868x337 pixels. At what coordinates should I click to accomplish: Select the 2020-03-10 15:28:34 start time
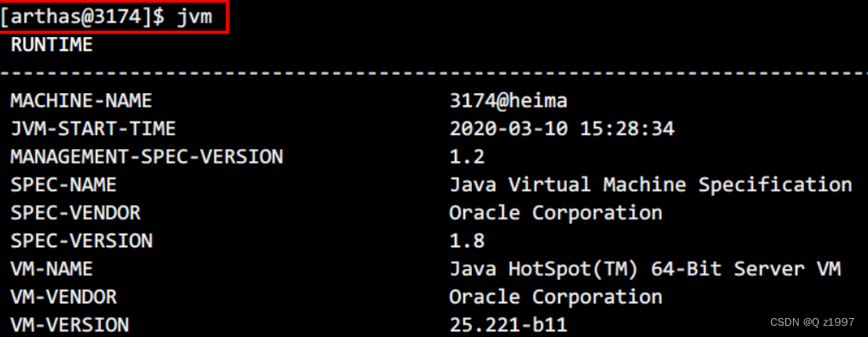tap(562, 129)
